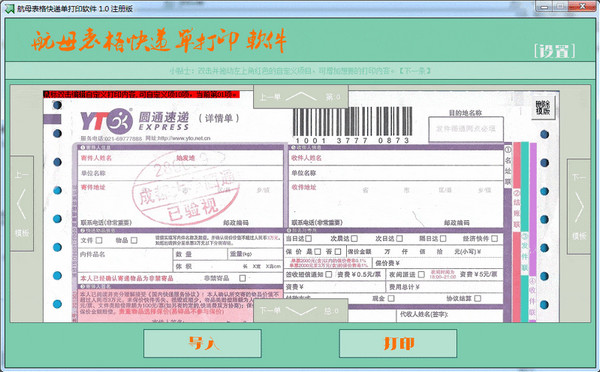This screenshot has width=600, height=372.
Task: Go to next waybill with 下一单
Action: (x=301, y=310)
